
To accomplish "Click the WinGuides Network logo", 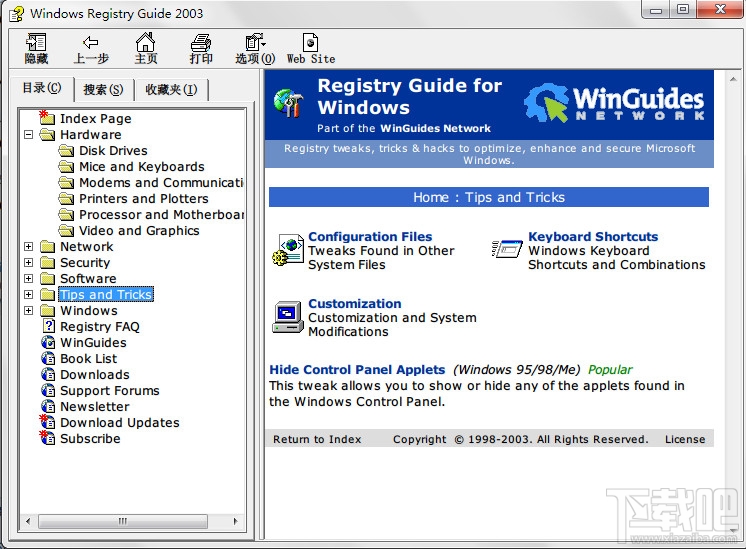I will point(614,103).
